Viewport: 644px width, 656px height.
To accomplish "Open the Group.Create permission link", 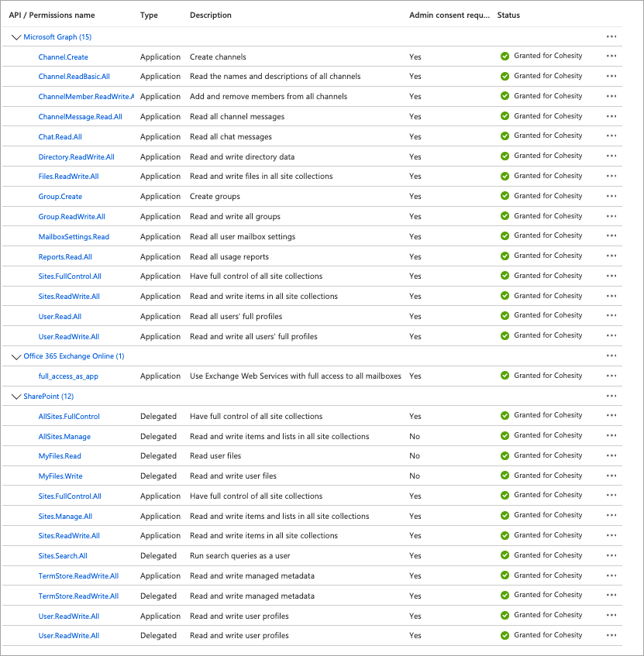I will pyautogui.click(x=60, y=197).
